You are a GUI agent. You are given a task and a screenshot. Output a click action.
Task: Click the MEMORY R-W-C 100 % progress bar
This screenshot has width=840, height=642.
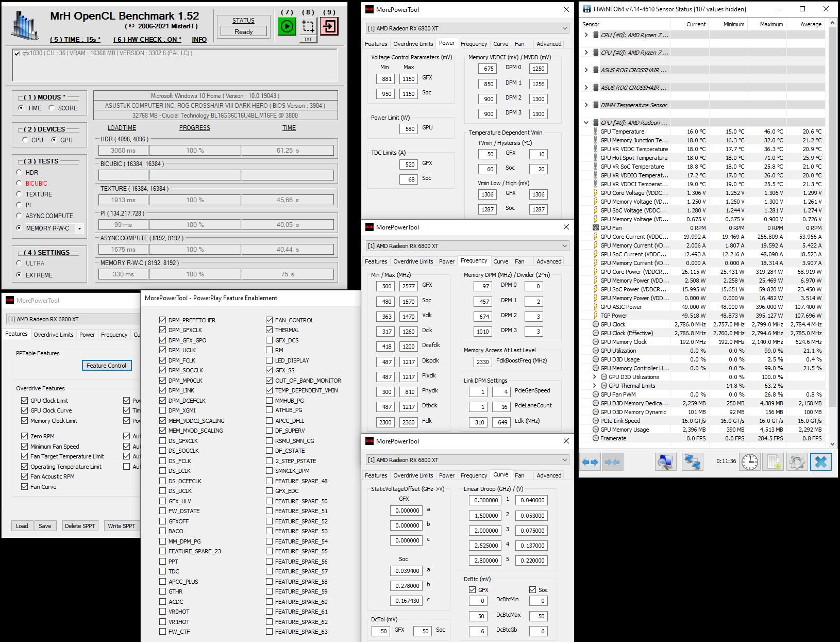pos(195,274)
